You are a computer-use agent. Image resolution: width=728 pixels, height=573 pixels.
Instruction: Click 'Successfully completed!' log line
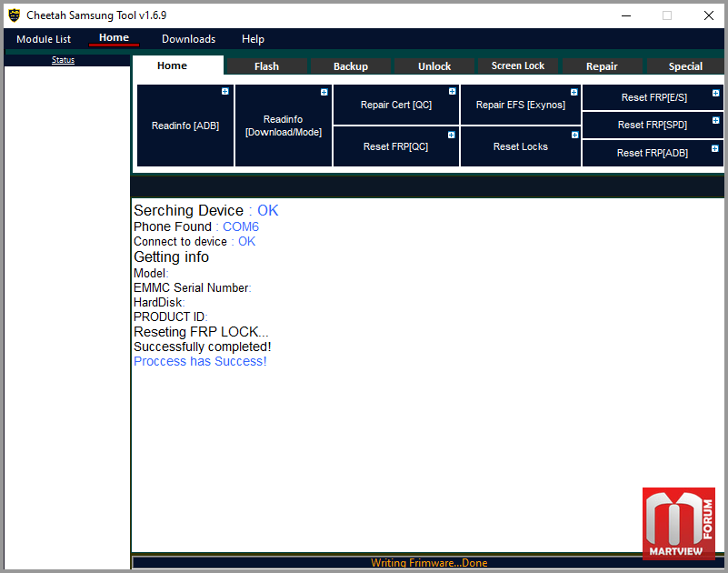click(x=203, y=347)
